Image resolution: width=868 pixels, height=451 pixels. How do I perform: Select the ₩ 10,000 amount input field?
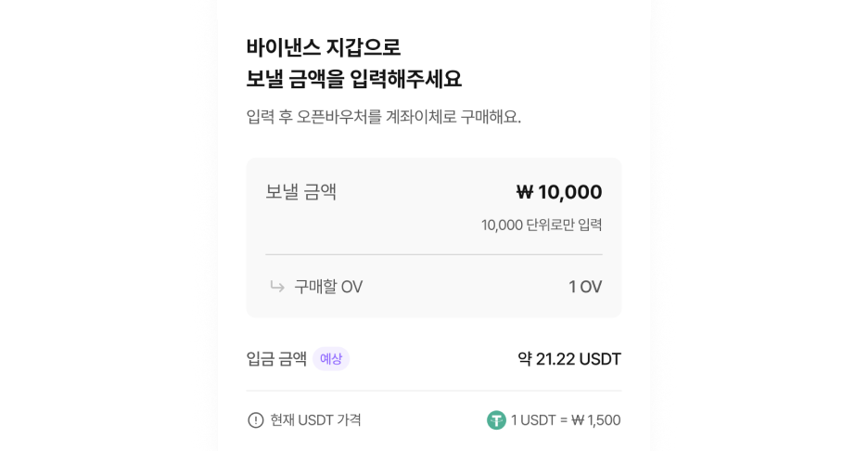pos(558,192)
